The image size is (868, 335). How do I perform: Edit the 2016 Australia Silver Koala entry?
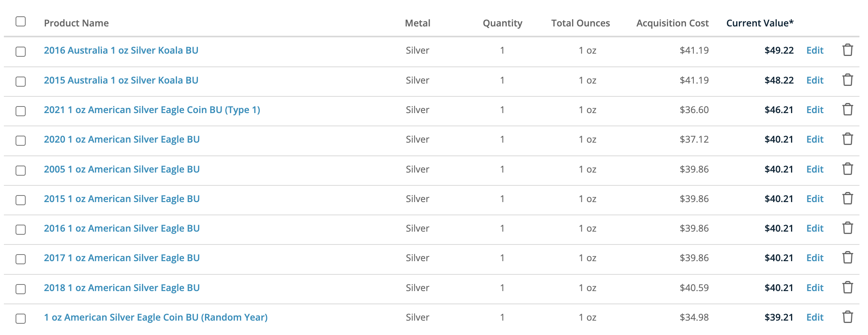(x=815, y=50)
